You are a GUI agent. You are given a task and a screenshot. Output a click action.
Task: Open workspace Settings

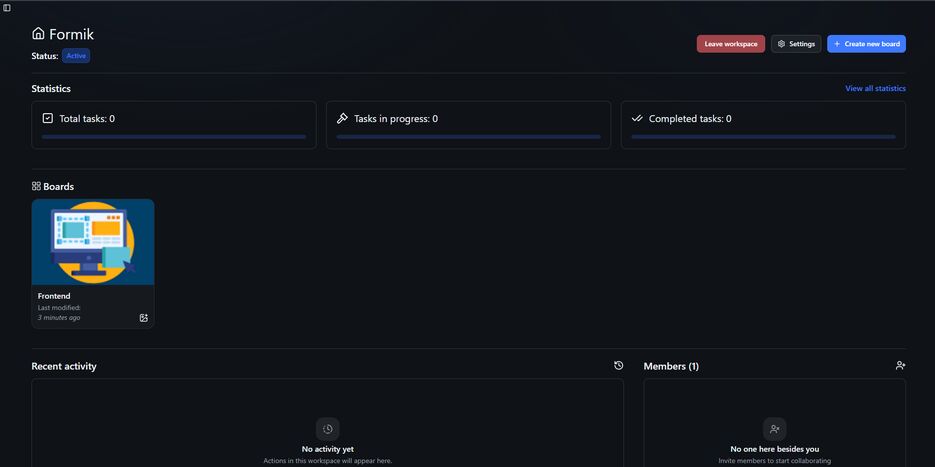point(795,44)
